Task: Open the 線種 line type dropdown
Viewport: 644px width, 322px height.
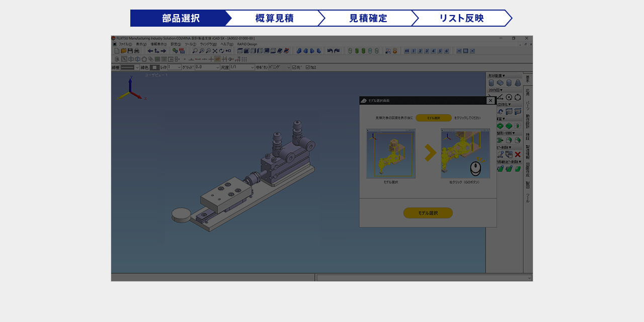Action: (137, 67)
